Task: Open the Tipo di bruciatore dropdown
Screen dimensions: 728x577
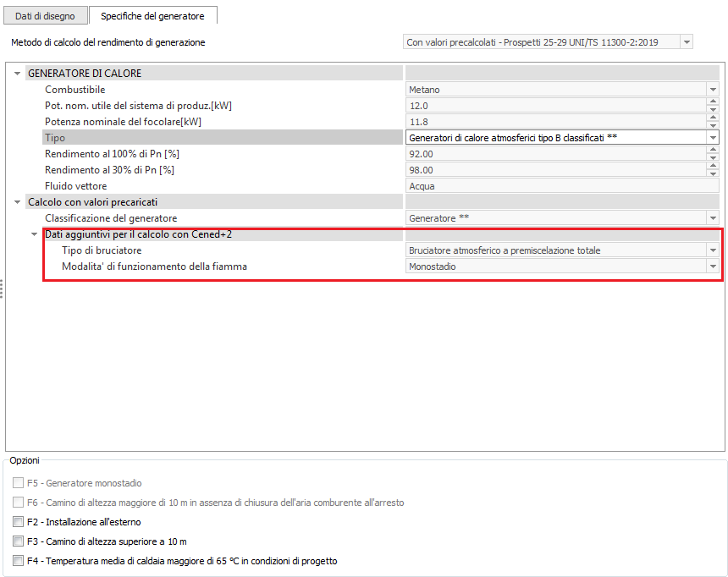Action: point(712,250)
